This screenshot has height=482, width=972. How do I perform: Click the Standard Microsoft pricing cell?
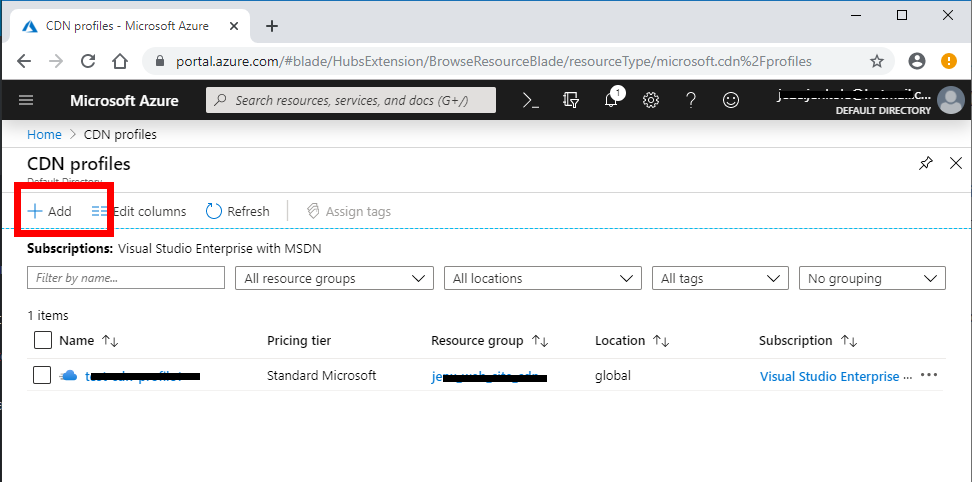pos(321,375)
